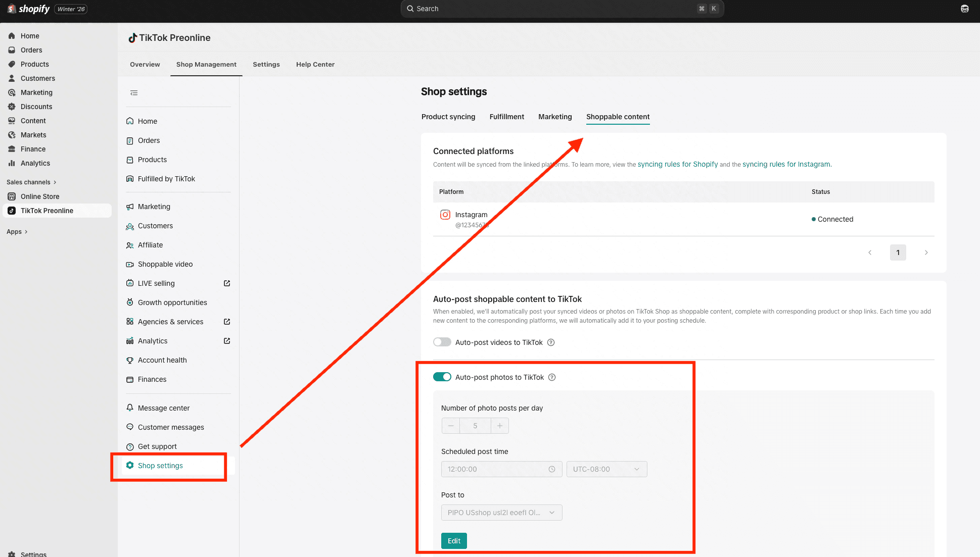980x557 pixels.
Task: Click help icon beside Auto-post videos
Action: pyautogui.click(x=551, y=342)
